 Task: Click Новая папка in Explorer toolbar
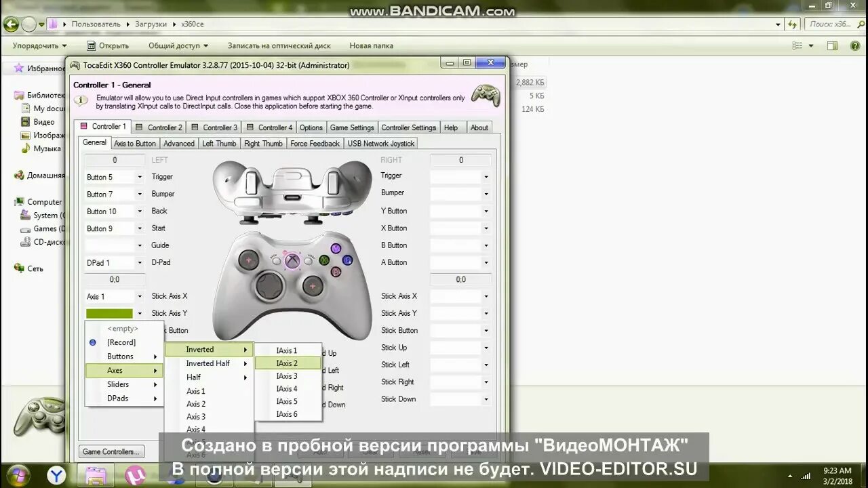click(x=371, y=45)
